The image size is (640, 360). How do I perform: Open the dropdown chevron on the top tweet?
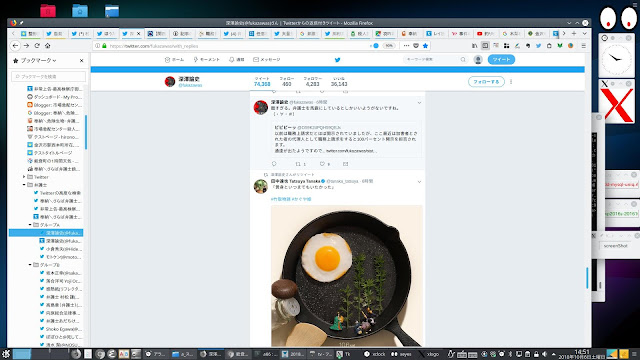pos(419,102)
